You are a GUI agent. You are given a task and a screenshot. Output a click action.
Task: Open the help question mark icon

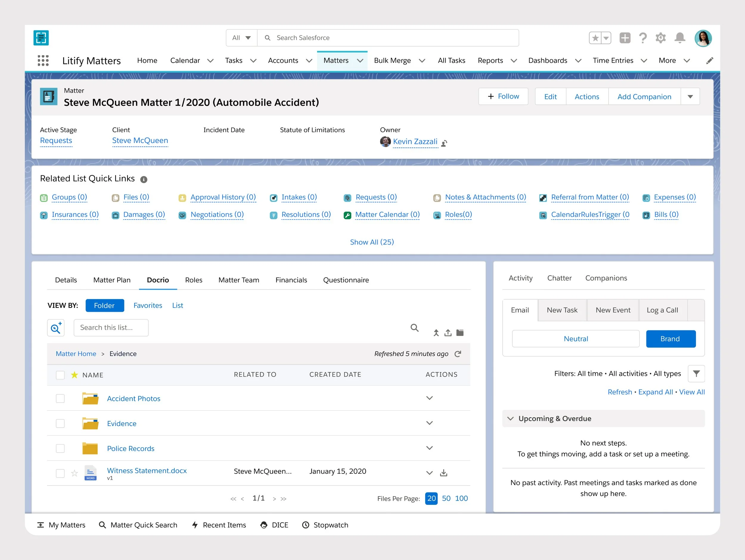click(x=643, y=38)
